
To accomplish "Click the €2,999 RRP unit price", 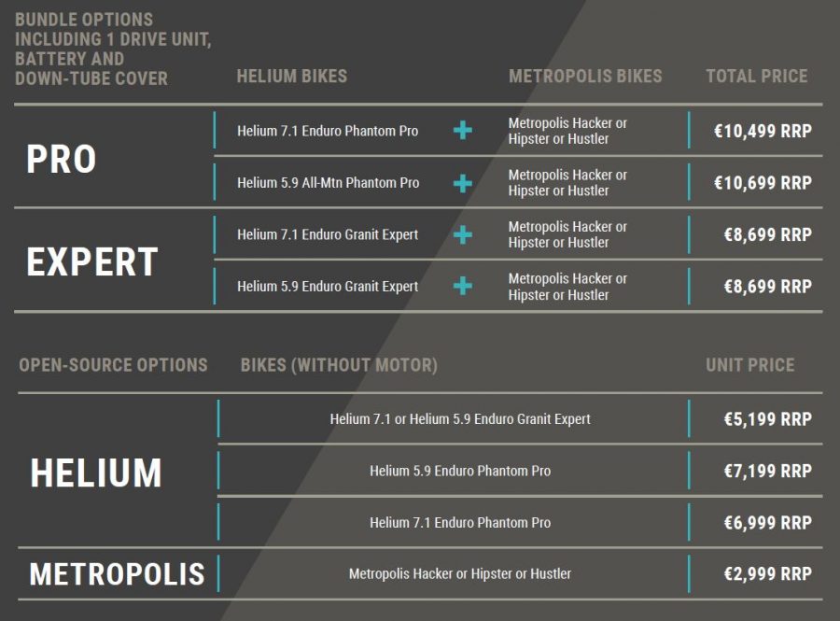I will click(x=768, y=574).
